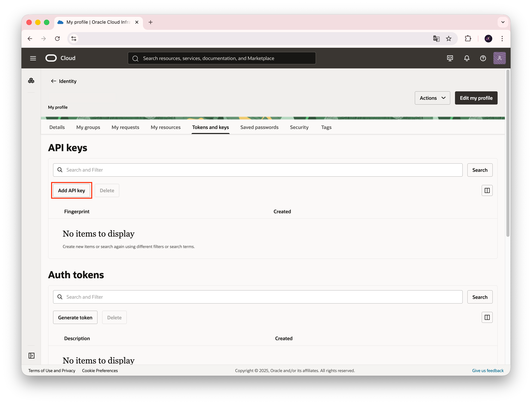Image resolution: width=532 pixels, height=404 pixels.
Task: Open the browser tab list chevron
Action: (x=503, y=22)
